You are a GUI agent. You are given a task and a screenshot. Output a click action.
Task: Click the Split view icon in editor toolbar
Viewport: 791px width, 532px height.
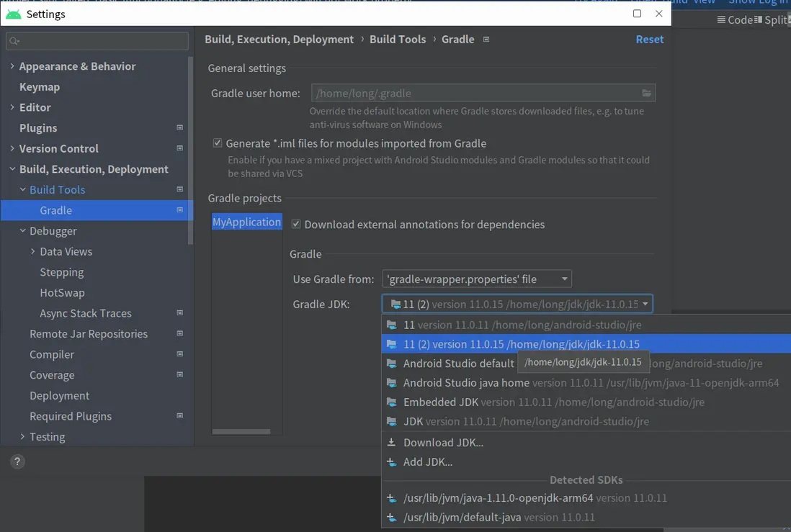coord(758,19)
